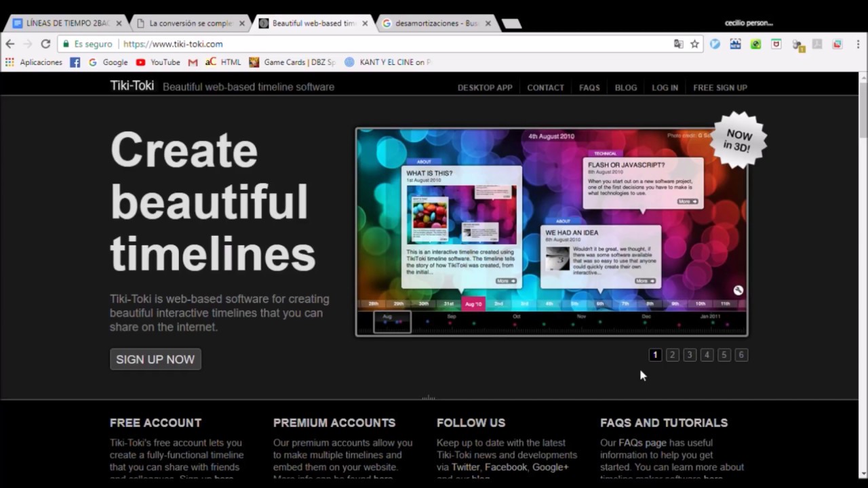Follow the Twitter link

click(465, 467)
